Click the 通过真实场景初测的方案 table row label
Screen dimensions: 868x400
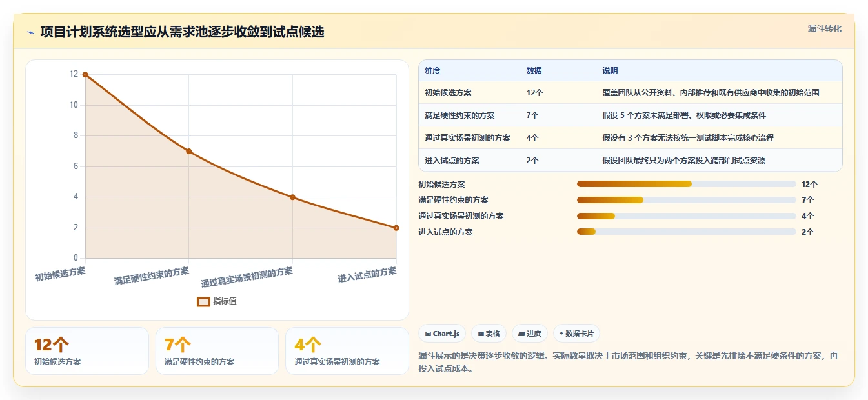tap(467, 138)
